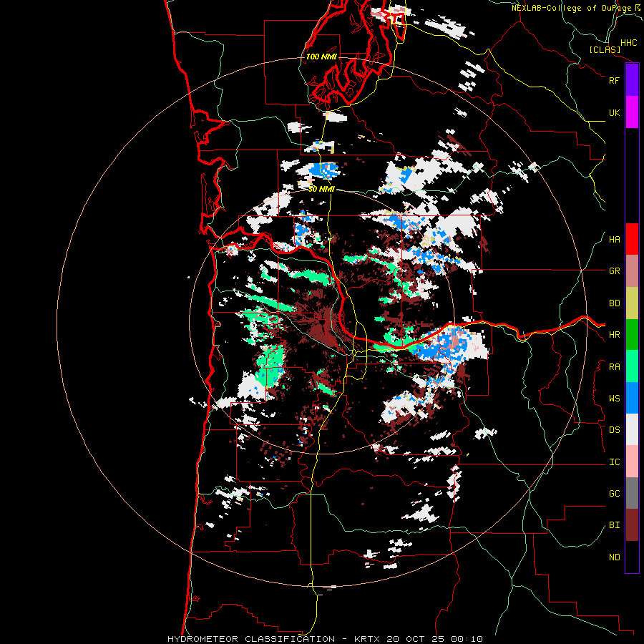Click the 50 NMI range ring label
The width and height of the screenshot is (644, 644).
point(321,189)
